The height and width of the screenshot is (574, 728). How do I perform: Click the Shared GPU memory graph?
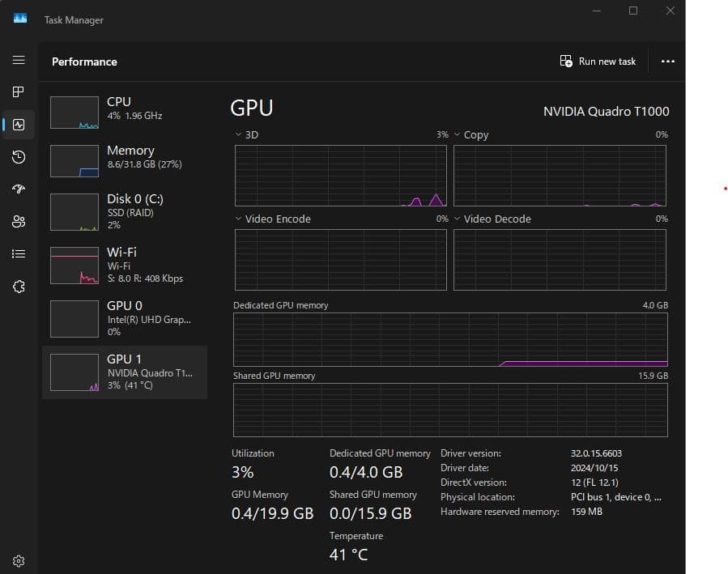[x=450, y=410]
